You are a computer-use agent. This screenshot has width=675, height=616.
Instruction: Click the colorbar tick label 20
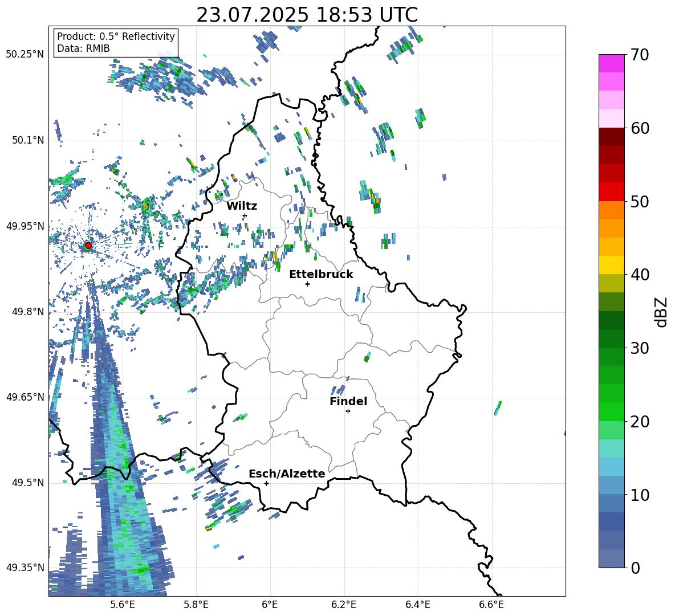(x=640, y=422)
